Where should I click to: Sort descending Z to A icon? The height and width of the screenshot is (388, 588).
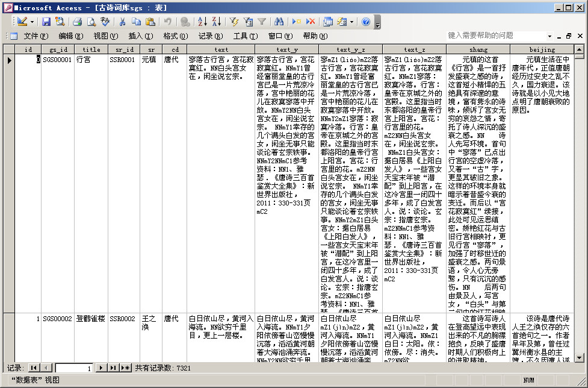coord(216,22)
